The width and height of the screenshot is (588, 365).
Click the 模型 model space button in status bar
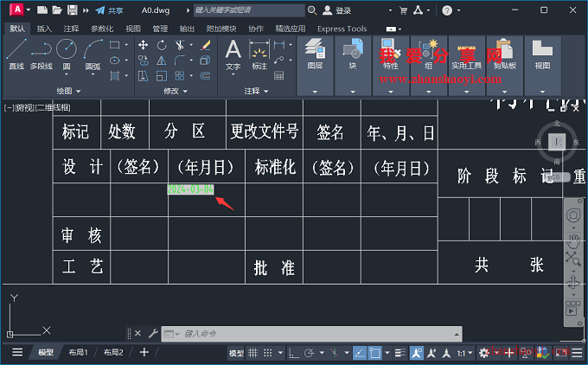(236, 353)
